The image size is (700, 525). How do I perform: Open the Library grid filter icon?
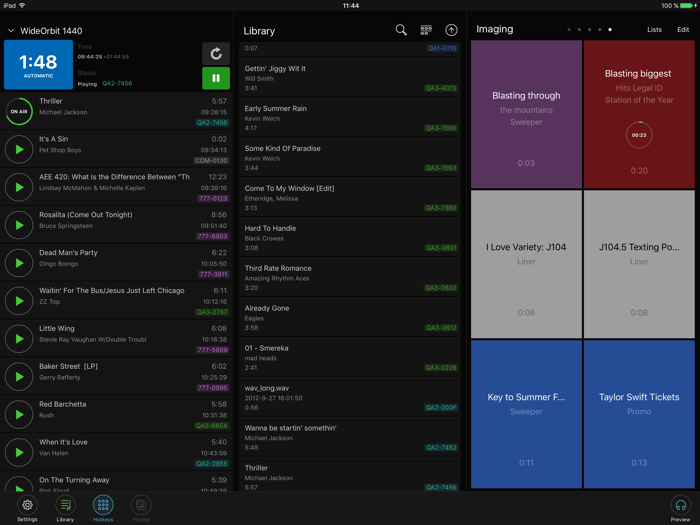pyautogui.click(x=426, y=30)
